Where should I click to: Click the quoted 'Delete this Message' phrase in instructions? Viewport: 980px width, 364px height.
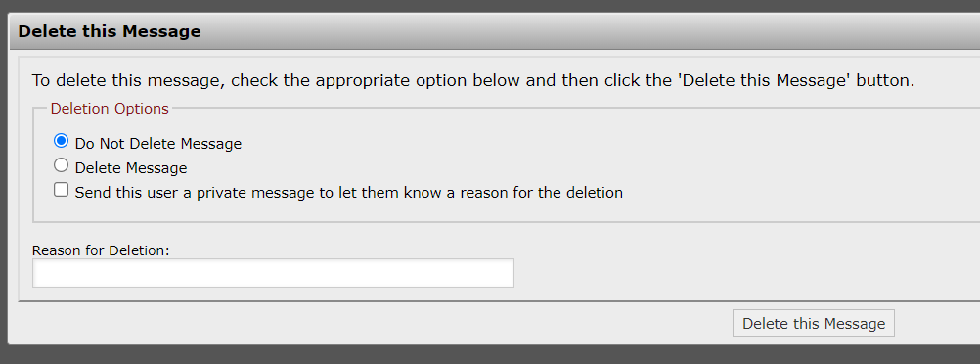pyautogui.click(x=765, y=80)
